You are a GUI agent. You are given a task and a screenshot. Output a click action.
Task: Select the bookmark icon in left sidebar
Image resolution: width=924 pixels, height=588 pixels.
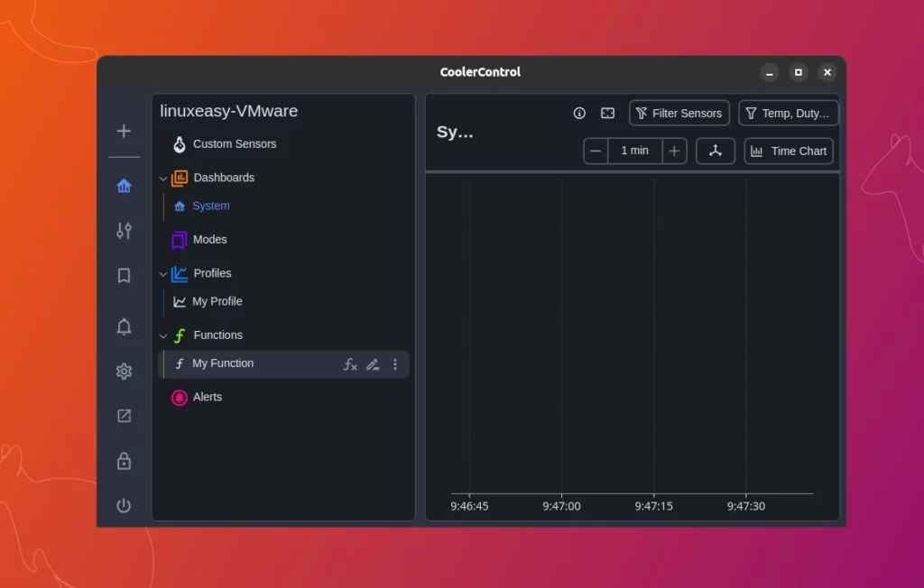(x=124, y=276)
